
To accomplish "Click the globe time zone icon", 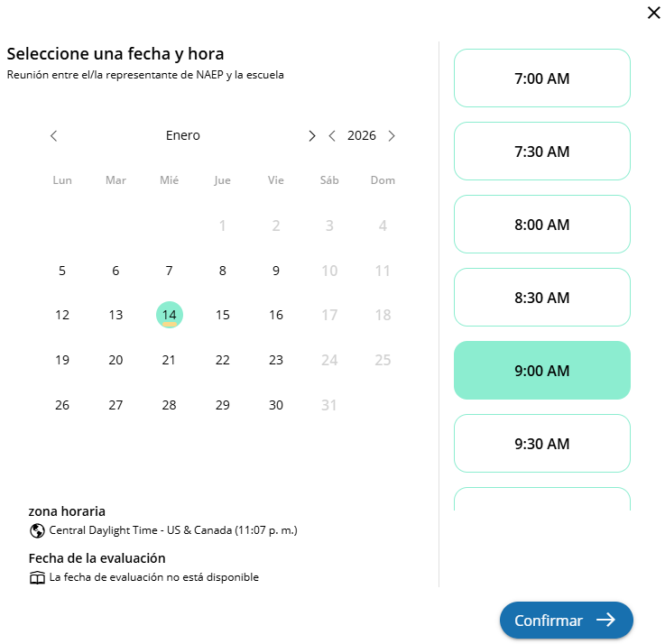I will (37, 530).
